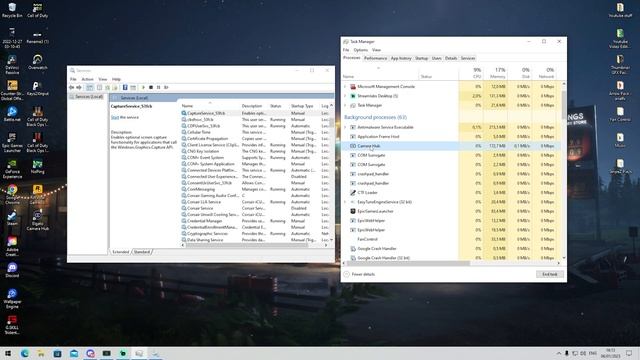Open the Adobe Creative Cloud desktop shortcut
The image size is (640, 360).
[12, 247]
